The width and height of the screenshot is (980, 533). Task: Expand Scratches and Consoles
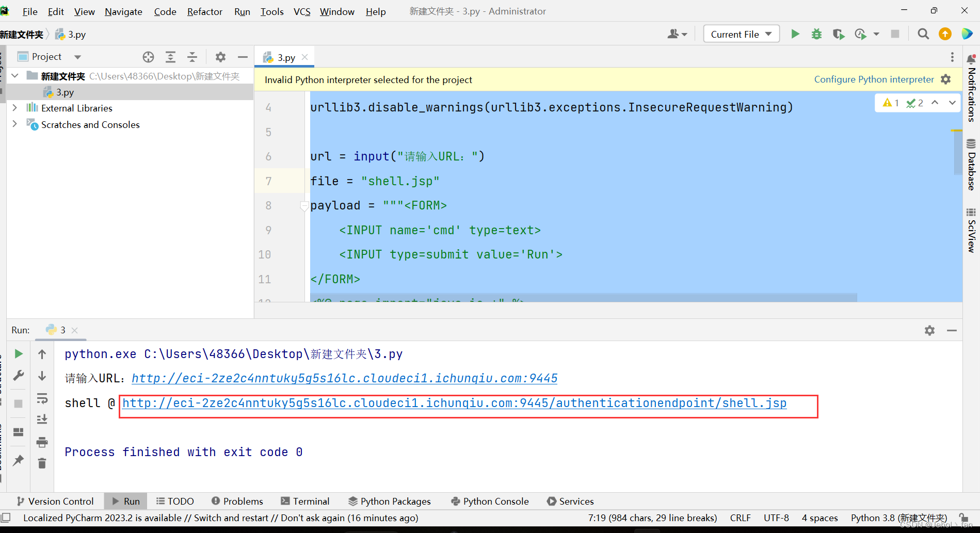point(15,124)
